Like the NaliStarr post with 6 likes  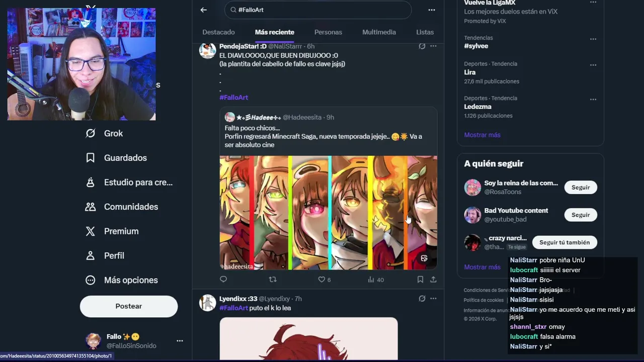325,280
